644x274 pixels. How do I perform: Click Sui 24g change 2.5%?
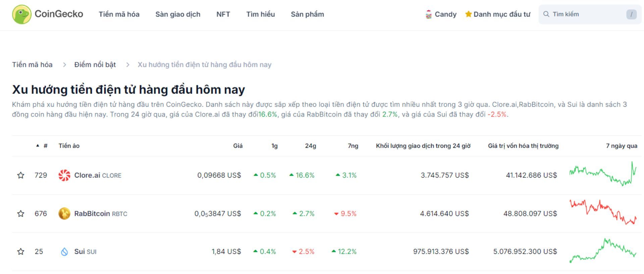(x=303, y=252)
